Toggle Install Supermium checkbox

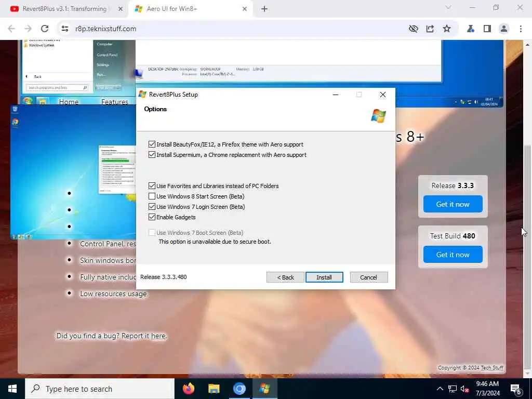152,155
